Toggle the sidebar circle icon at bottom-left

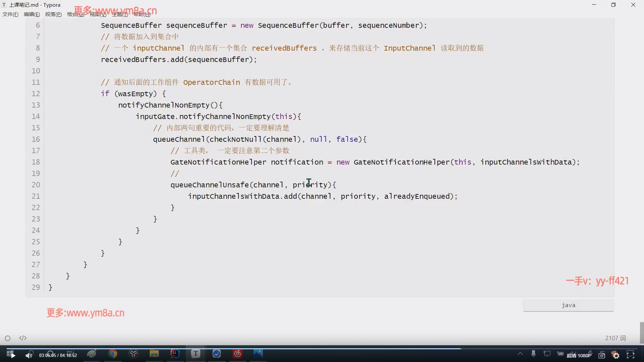pos(8,338)
